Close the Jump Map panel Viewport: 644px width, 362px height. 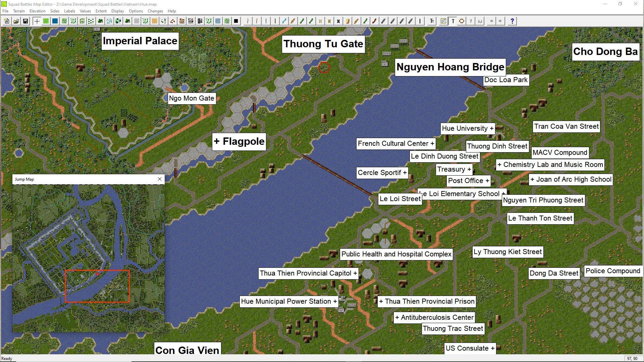coord(160,179)
